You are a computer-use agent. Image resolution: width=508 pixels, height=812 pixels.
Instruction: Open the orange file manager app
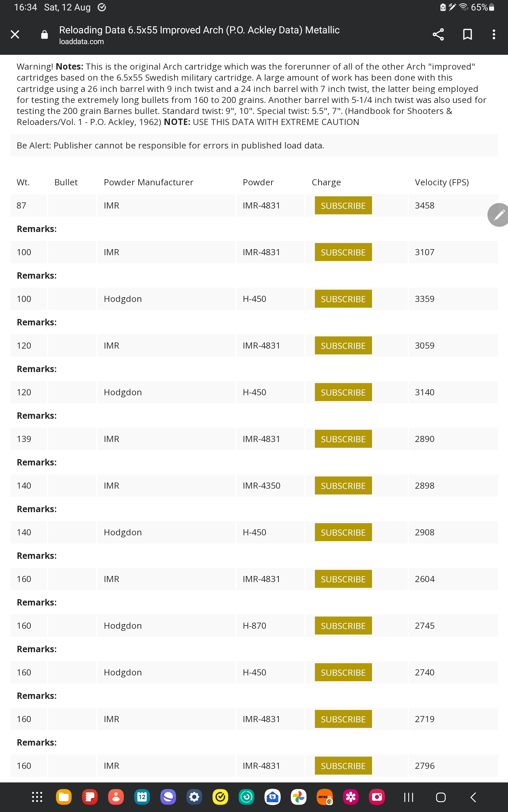pyautogui.click(x=63, y=797)
